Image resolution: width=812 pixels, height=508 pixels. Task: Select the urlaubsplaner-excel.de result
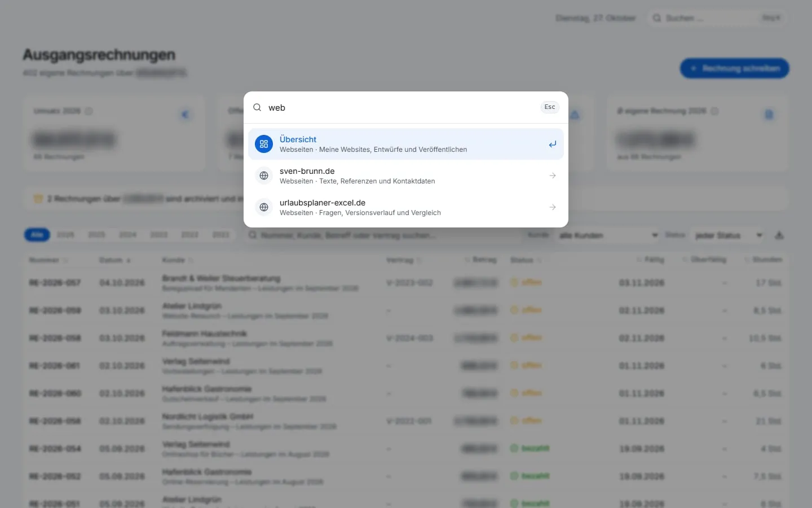point(406,207)
